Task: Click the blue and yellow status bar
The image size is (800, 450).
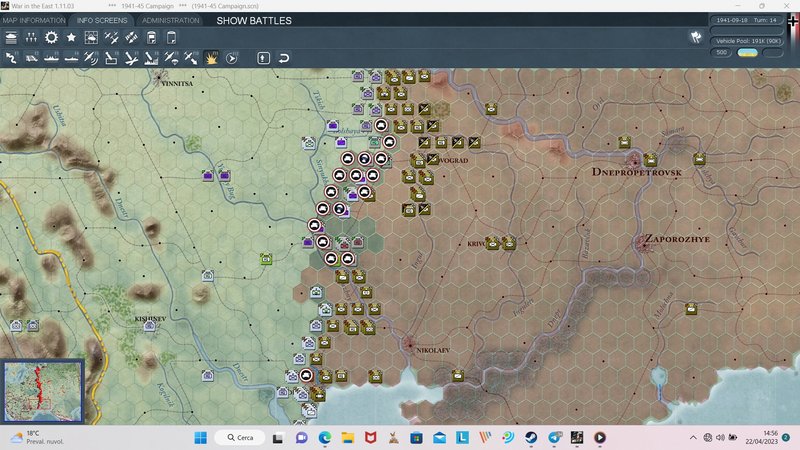Action: coord(747,53)
